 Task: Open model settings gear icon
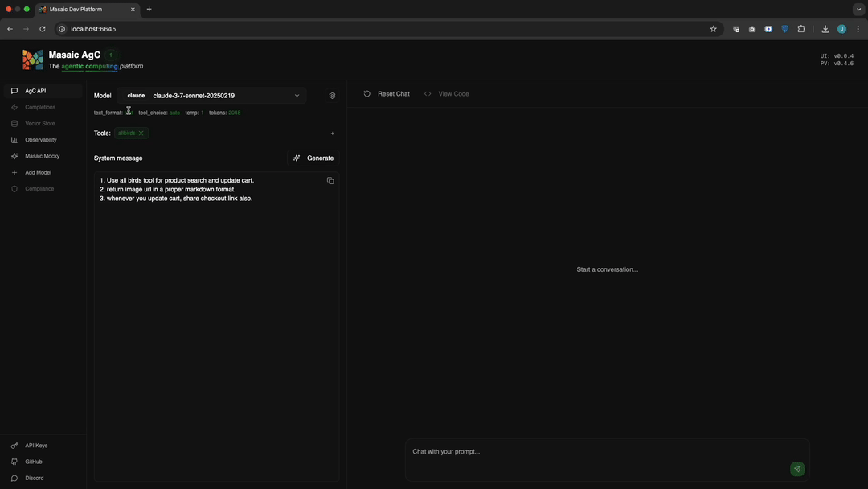332,95
